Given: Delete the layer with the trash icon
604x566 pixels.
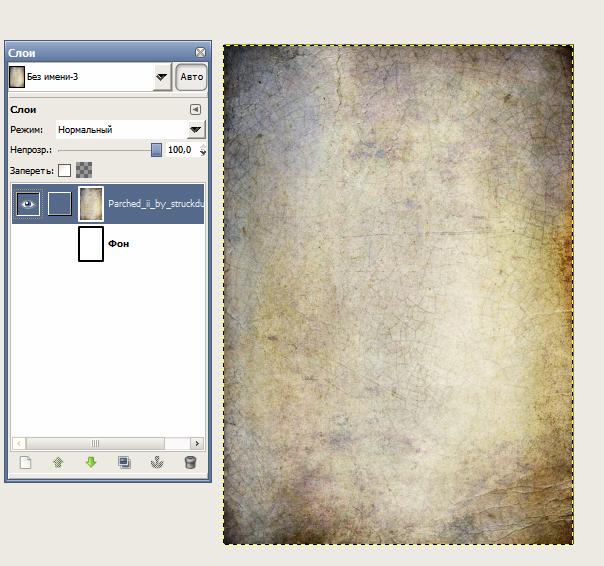Looking at the screenshot, I should 190,462.
